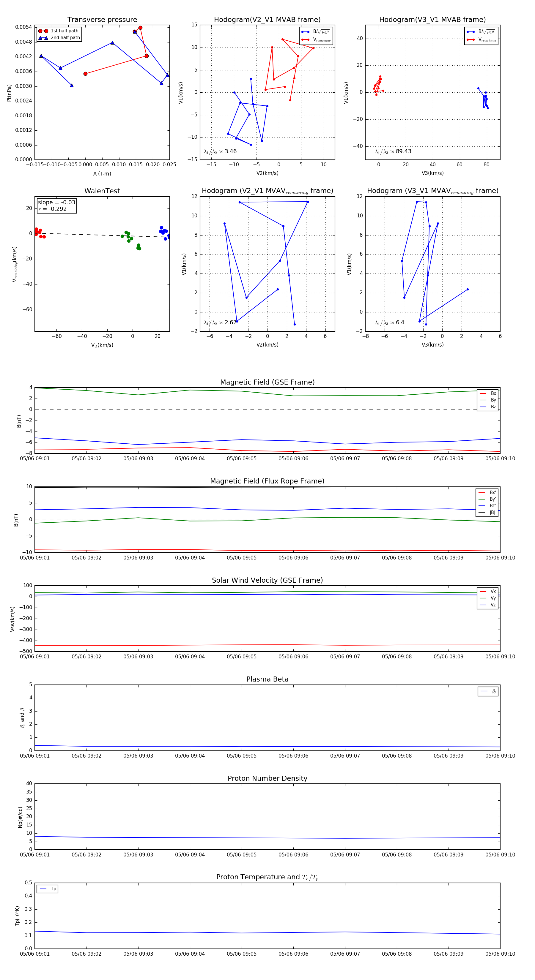Click the V2(km/s) x-axis label of the MVAV remaining hodogram

coord(267,345)
